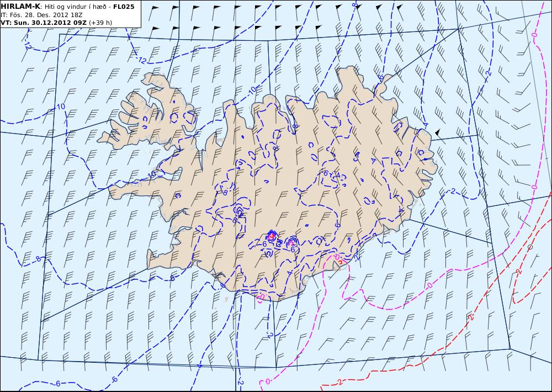
Task: Click the HIRLAM-K model title text
Action: (21, 6)
